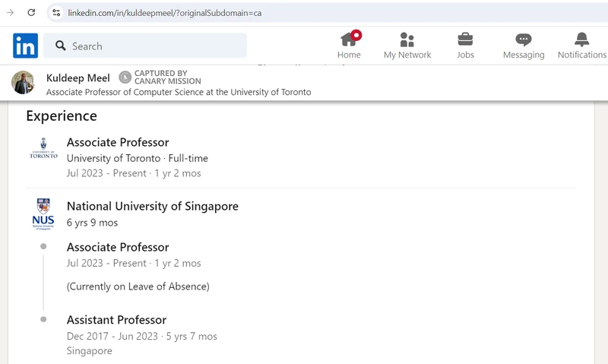
Task: Click Kuldeep Meel profile photo
Action: [23, 82]
